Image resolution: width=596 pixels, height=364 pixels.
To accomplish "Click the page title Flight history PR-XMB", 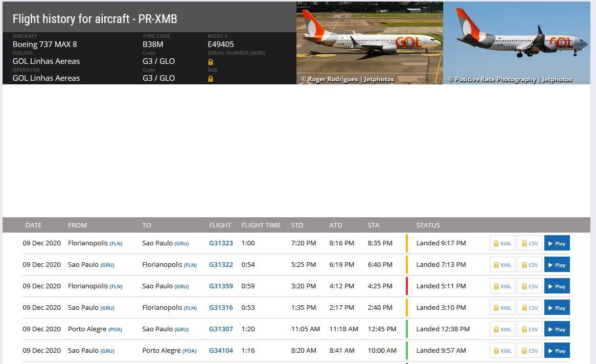I will coord(95,18).
